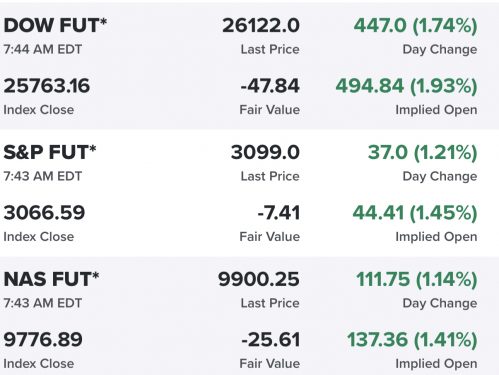Select S&P day change 37.0 (1.21%)
499x375 pixels.
[x=423, y=153]
